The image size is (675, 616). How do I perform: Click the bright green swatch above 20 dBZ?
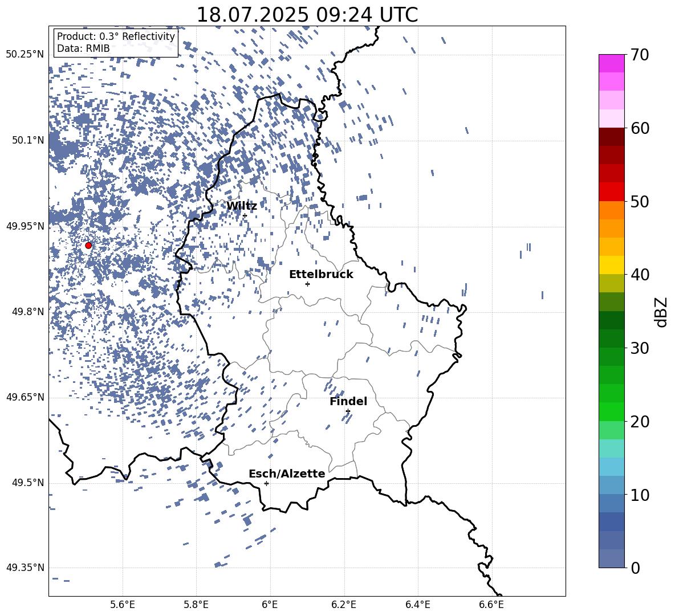pyautogui.click(x=611, y=411)
